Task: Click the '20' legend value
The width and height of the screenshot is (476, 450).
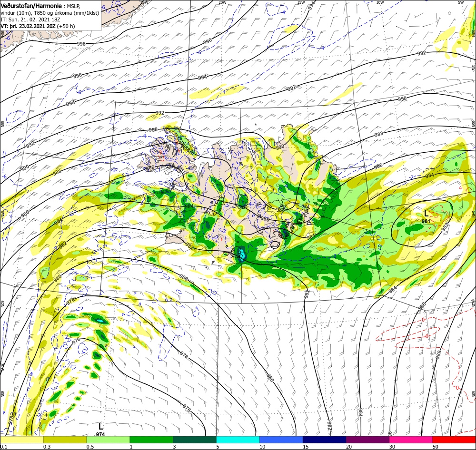Action: 349,447
